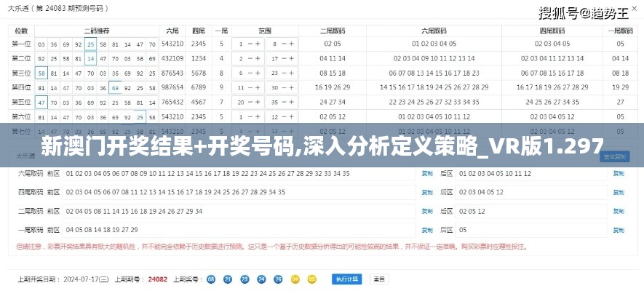The image size is (644, 291).
Task: Click the 四尾取码 front zone number field
Action: pos(240,192)
